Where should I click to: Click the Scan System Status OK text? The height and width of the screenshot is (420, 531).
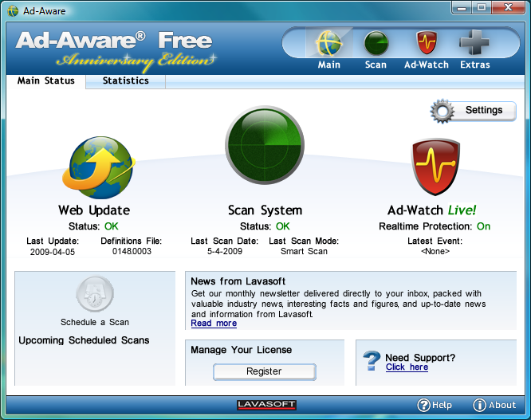click(x=265, y=226)
